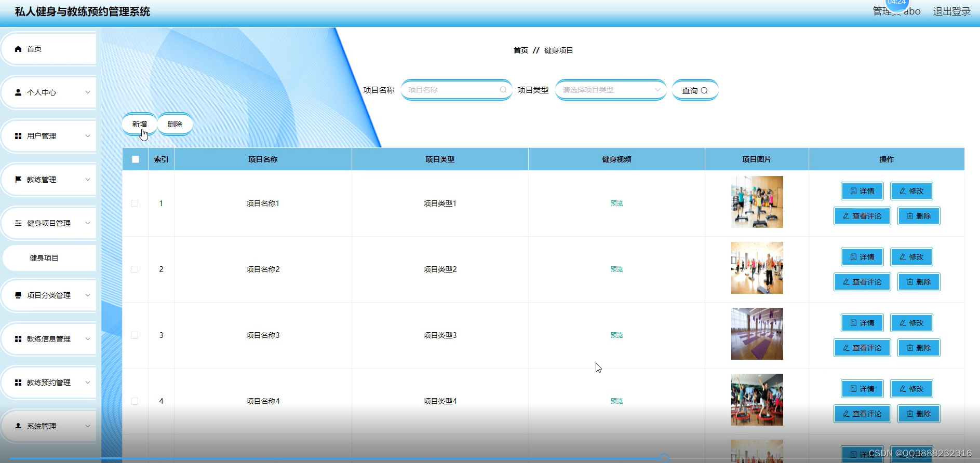The image size is (980, 463).
Task: Click the grid icon for 教练信息管理
Action: tap(18, 339)
